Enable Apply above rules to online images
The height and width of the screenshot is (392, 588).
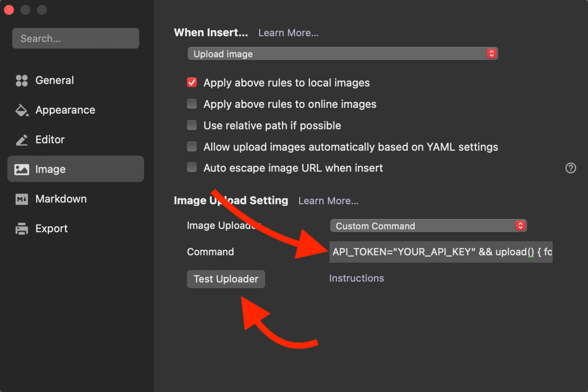(x=192, y=104)
